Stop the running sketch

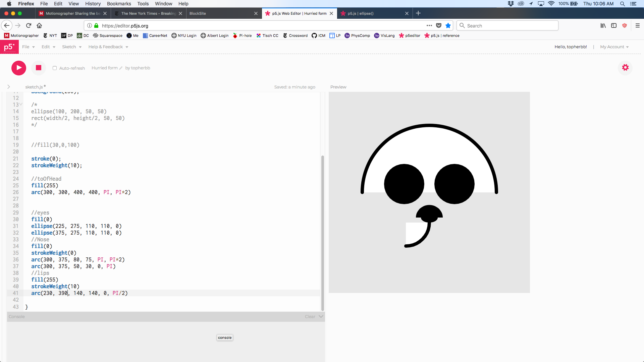pos(39,68)
